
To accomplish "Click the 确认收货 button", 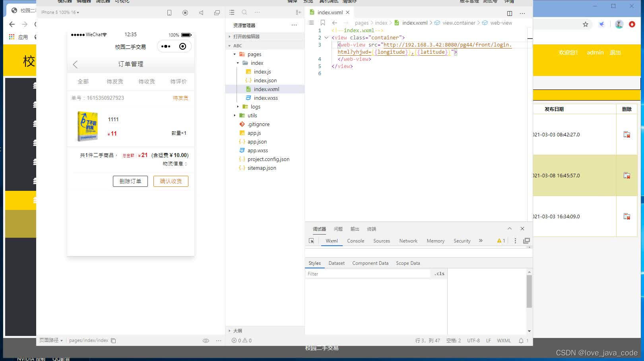I will coord(171,181).
